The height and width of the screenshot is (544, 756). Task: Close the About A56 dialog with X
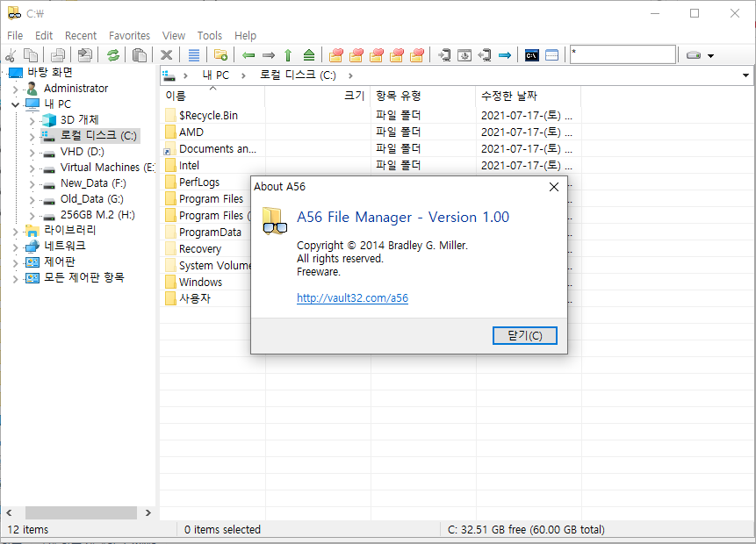pos(554,187)
